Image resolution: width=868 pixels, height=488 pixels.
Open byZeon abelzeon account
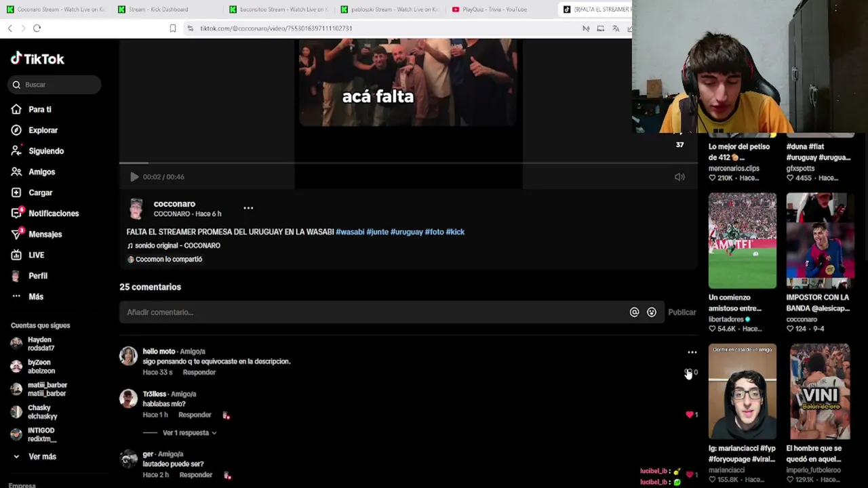click(41, 367)
